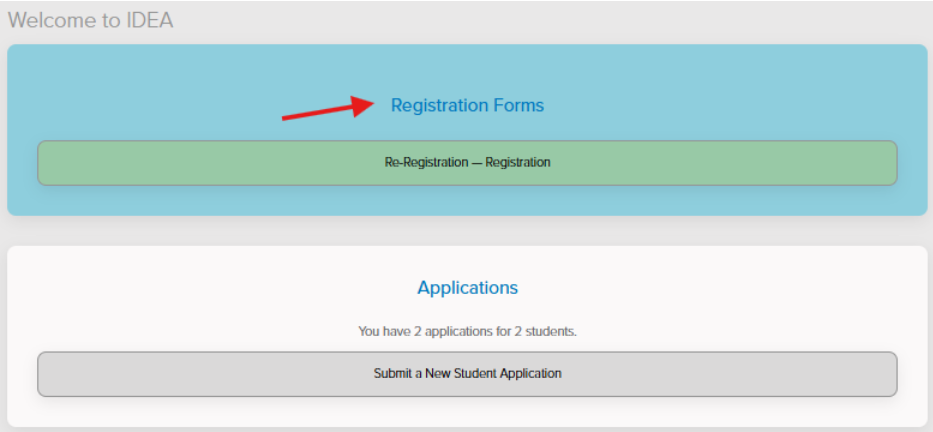This screenshot has width=933, height=432.
Task: Click the word 'students' in the applications summary
Action: (553, 331)
